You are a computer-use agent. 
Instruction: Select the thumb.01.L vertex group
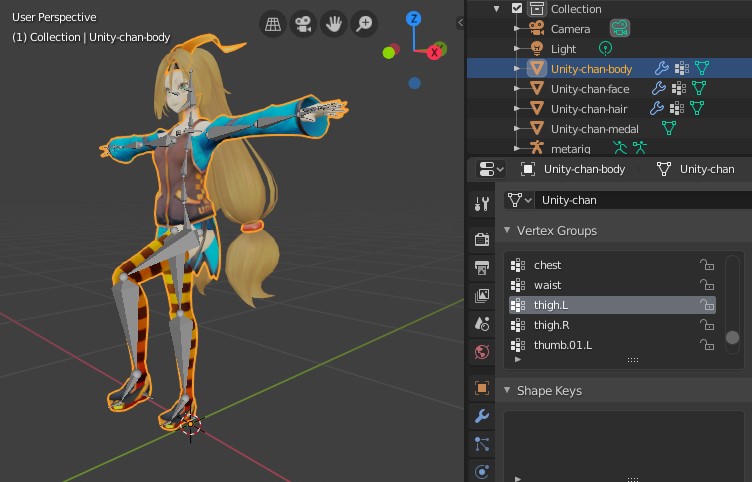(x=612, y=345)
